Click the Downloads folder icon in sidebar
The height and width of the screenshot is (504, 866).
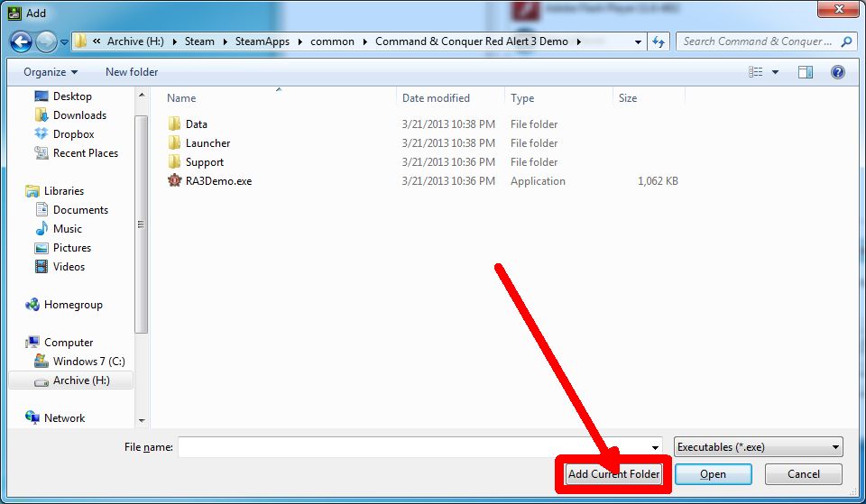click(41, 115)
